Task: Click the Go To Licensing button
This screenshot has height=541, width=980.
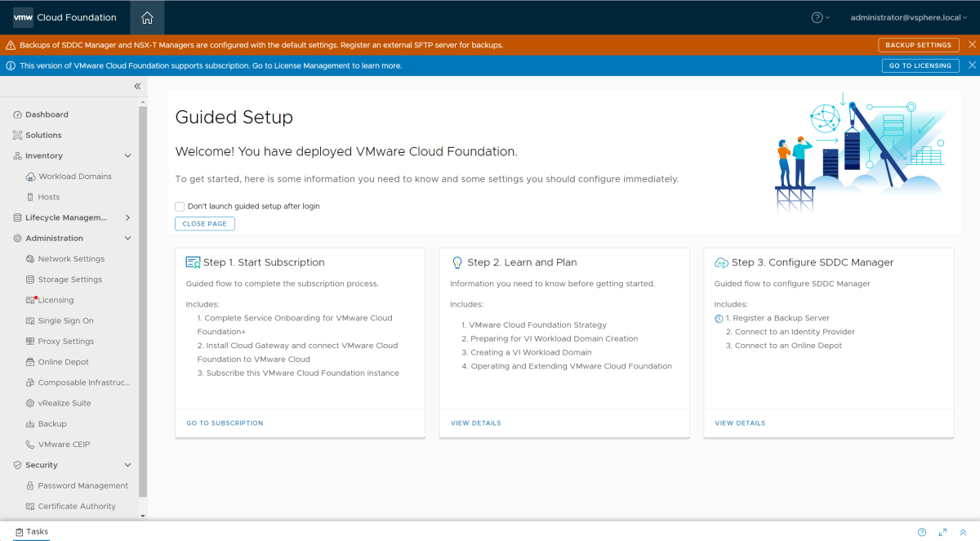Action: point(920,65)
